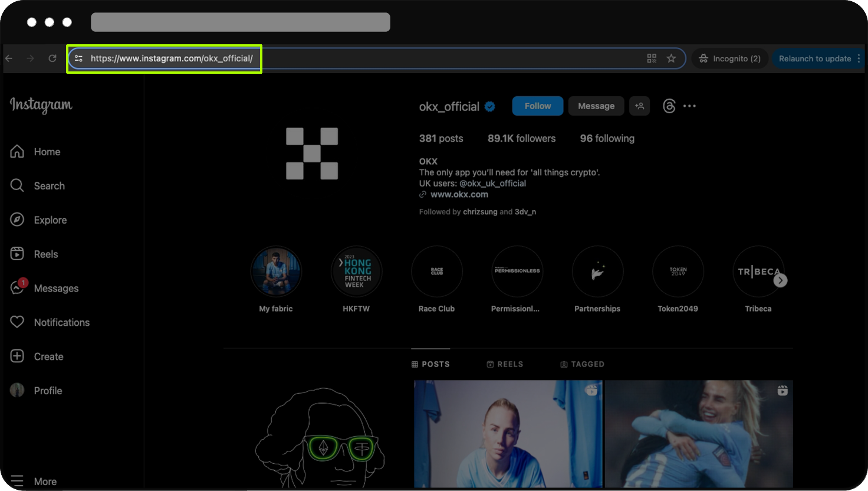Open the www.okx.com link
The width and height of the screenshot is (868, 491).
click(459, 194)
